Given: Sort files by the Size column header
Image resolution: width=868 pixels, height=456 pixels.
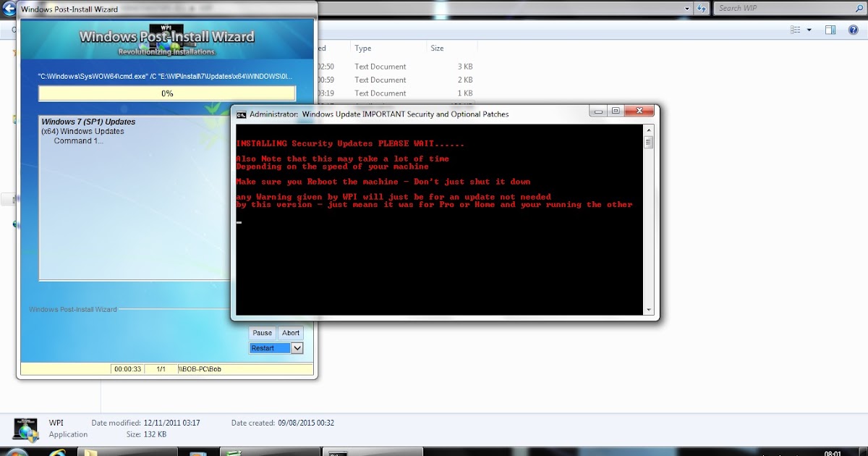Looking at the screenshot, I should tap(436, 48).
